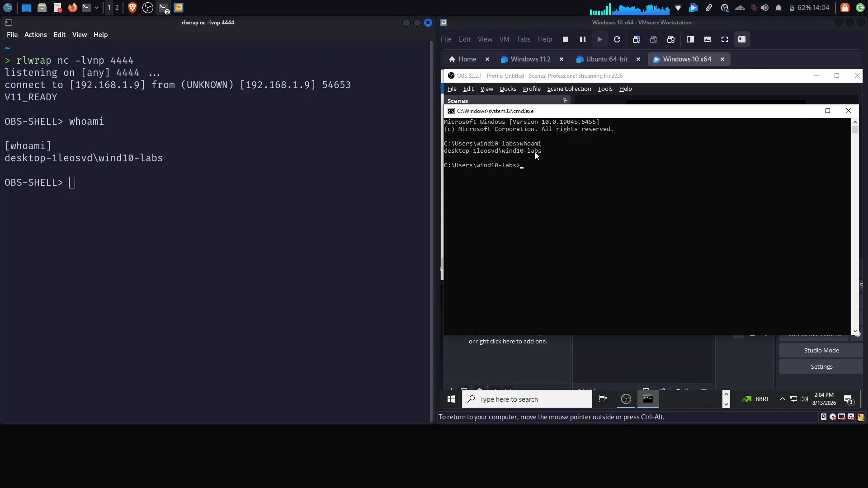Open OBS Scene Collection menu
868x488 pixels.
[x=569, y=89]
